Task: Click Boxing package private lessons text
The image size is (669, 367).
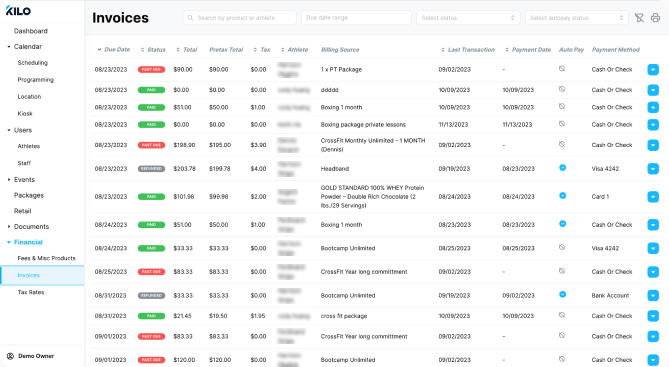Action: point(363,125)
